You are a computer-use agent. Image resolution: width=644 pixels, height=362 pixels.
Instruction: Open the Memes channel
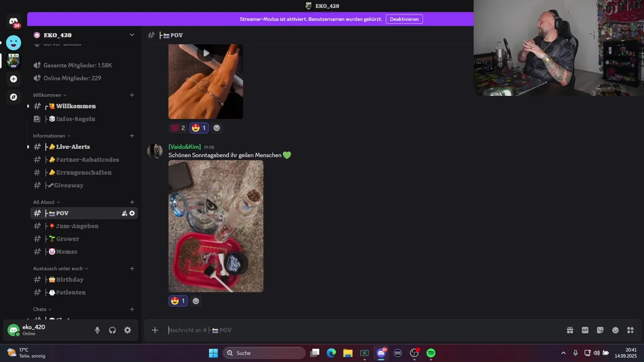84,252
